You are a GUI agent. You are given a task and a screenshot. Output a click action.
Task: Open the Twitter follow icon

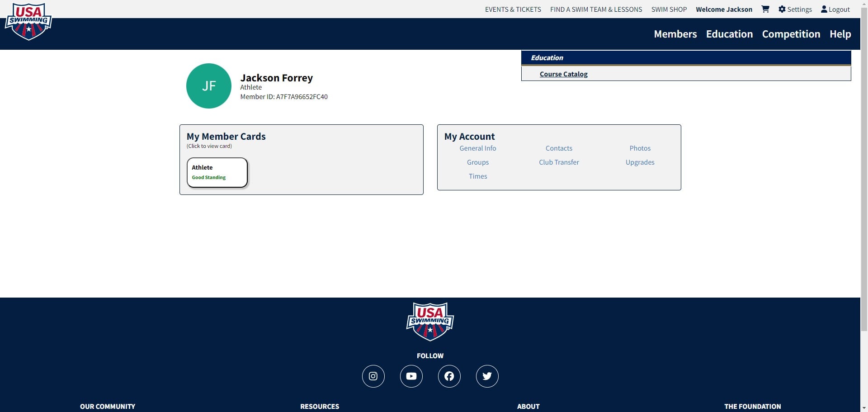click(x=487, y=376)
